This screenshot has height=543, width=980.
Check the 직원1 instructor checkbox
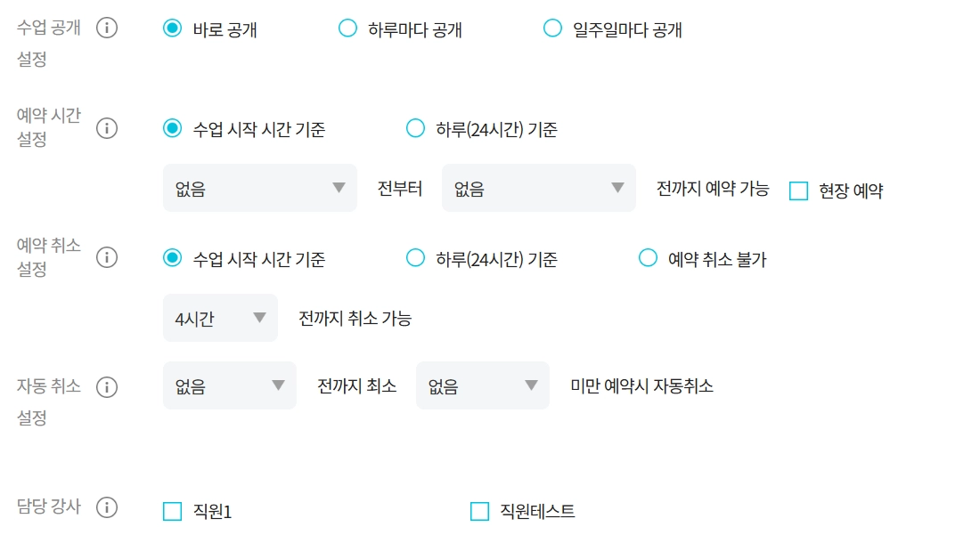(172, 511)
